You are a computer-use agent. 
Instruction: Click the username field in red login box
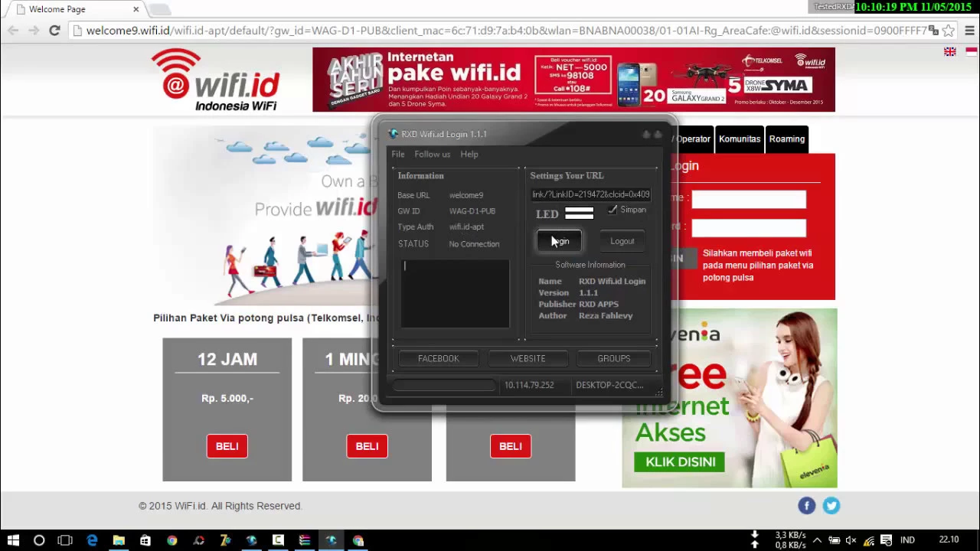[749, 199]
